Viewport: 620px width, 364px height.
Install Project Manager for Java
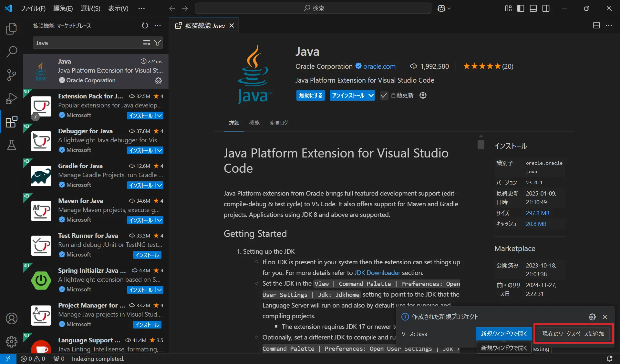[x=147, y=325]
